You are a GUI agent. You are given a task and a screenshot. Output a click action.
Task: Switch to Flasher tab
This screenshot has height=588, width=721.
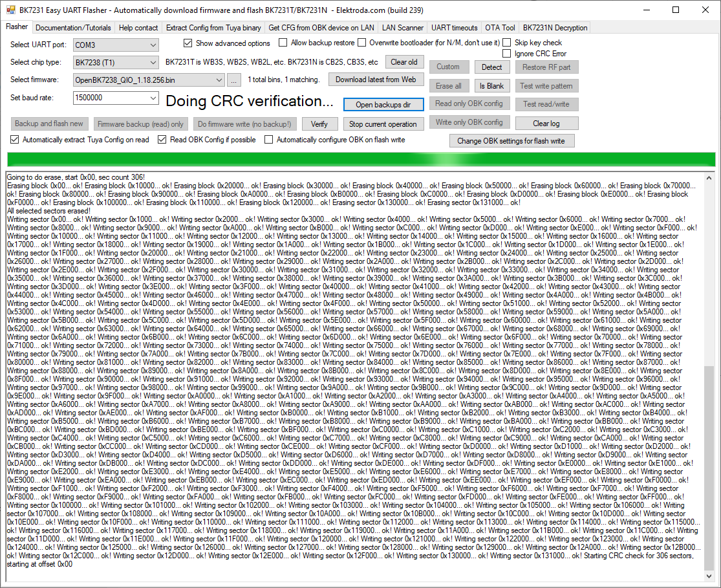point(17,27)
